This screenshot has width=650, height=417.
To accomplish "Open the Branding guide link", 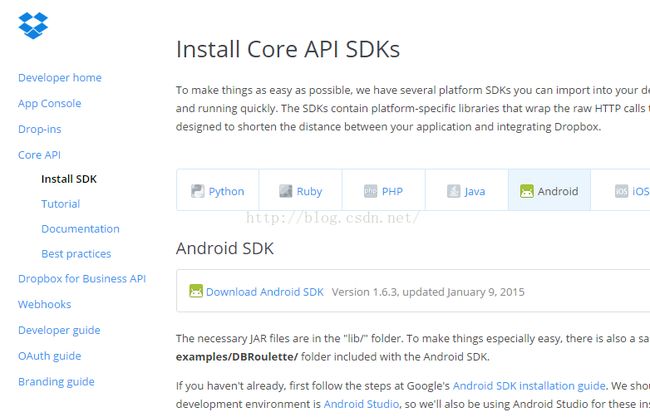I will (x=56, y=382).
